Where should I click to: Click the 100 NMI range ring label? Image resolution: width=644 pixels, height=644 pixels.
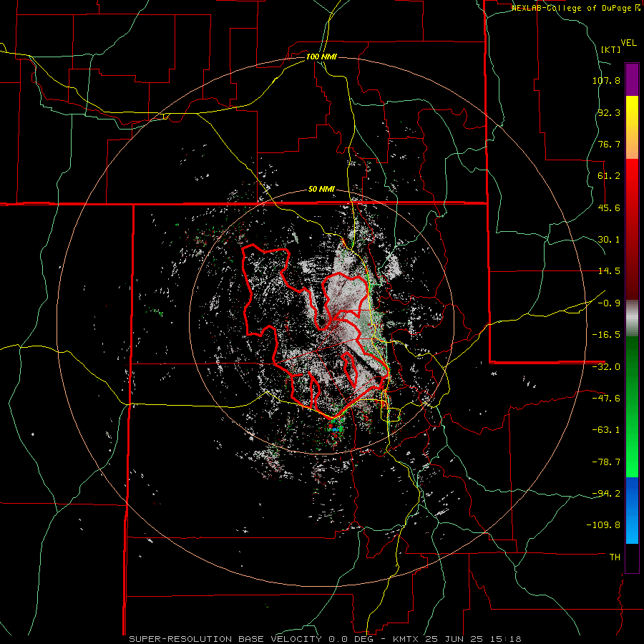(321, 57)
